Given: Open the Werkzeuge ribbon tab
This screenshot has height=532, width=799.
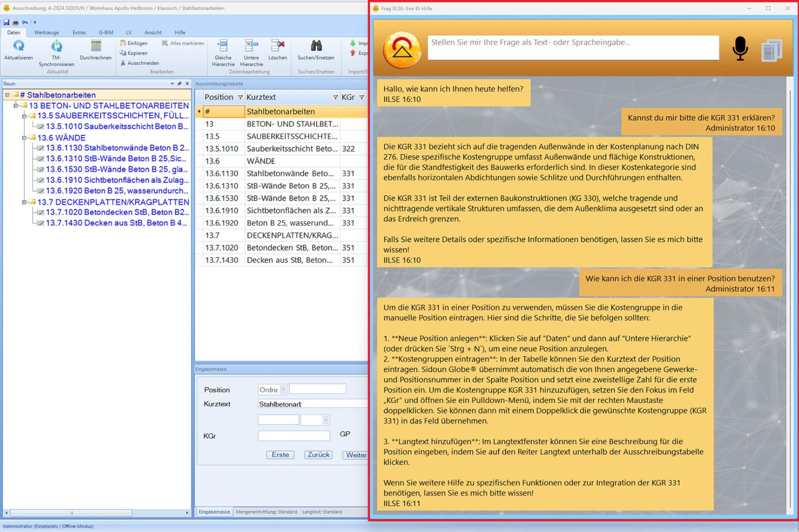Looking at the screenshot, I should [46, 32].
